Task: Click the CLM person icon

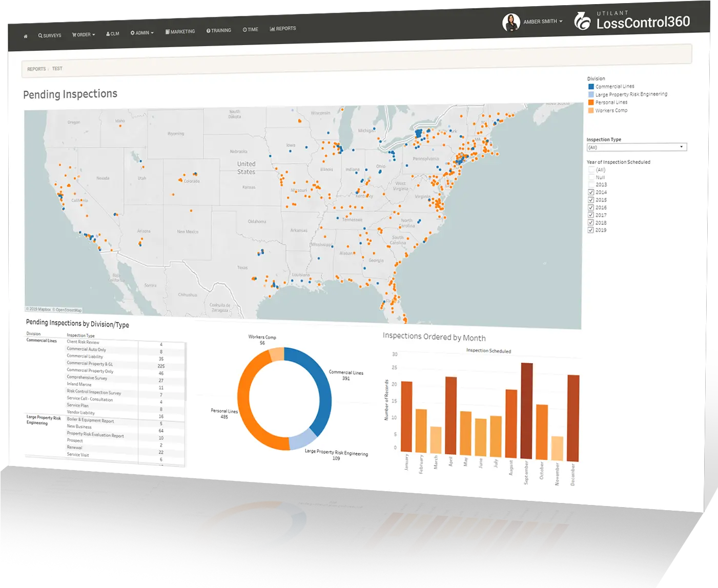Action: coord(108,34)
